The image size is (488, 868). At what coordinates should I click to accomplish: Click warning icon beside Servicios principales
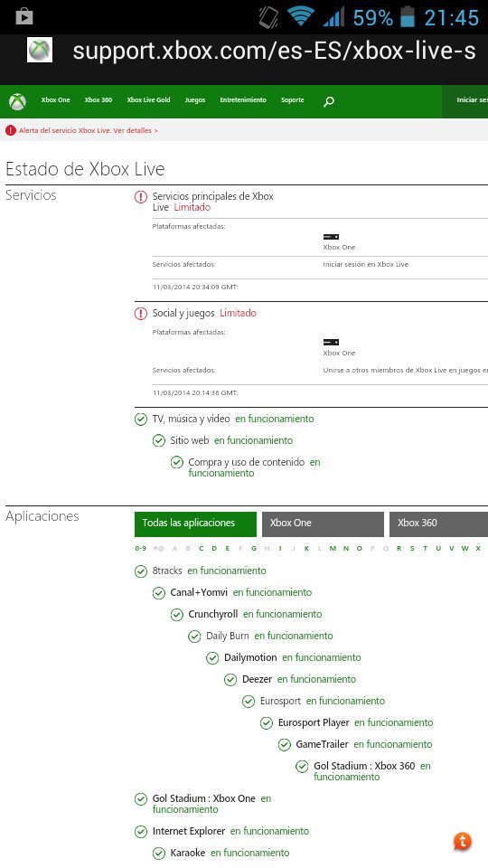pyautogui.click(x=141, y=196)
